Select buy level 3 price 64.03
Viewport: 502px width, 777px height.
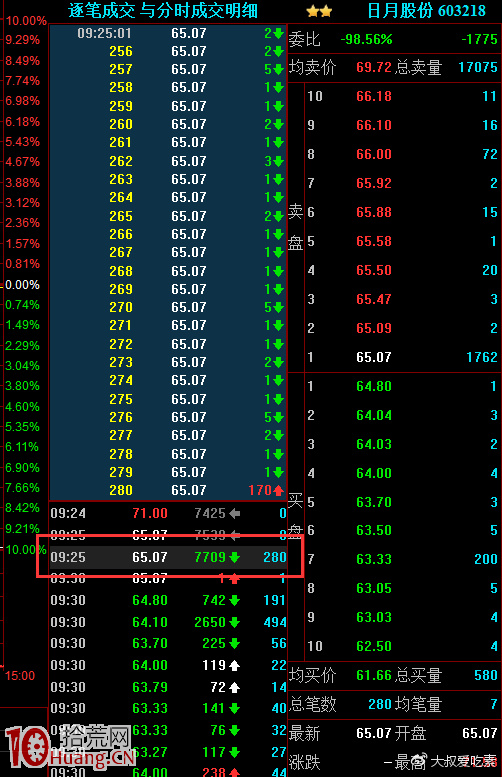coord(374,444)
